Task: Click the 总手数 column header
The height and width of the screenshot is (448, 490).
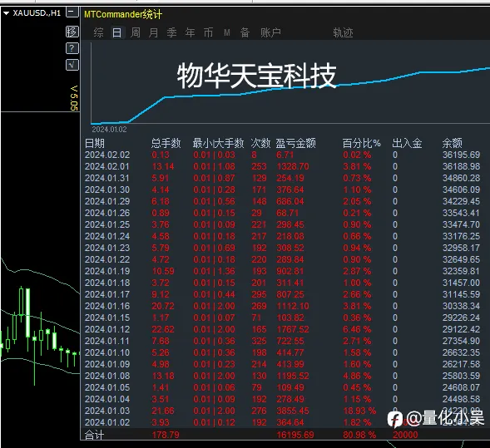Action: 166,143
